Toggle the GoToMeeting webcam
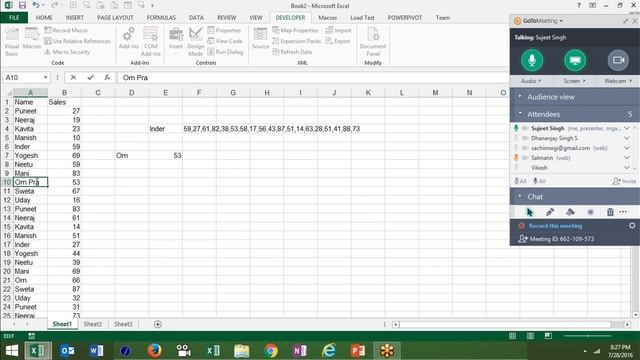Screen dimensions: 640x360 point(618,60)
